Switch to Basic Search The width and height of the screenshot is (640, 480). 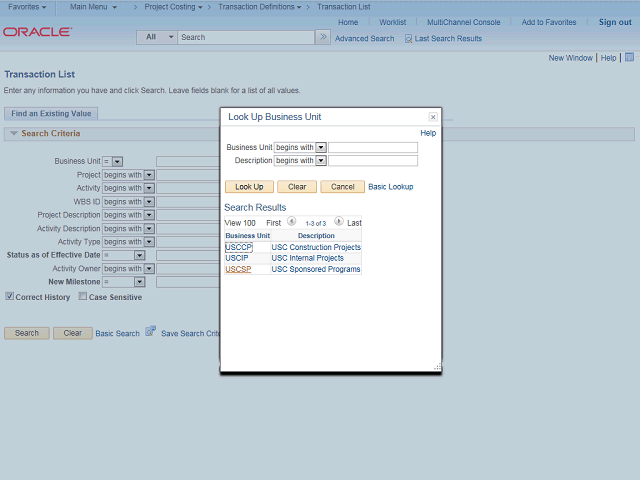pyautogui.click(x=117, y=334)
